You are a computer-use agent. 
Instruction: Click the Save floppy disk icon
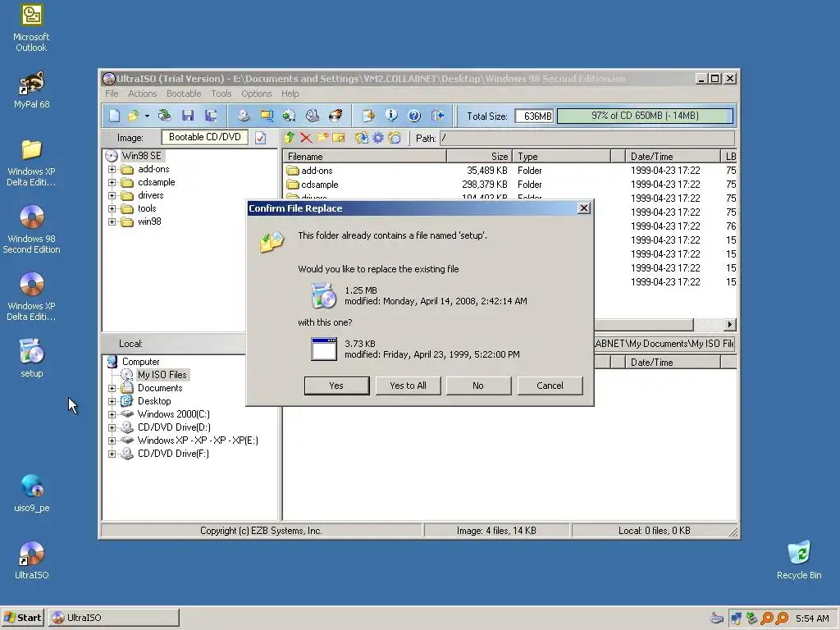pyautogui.click(x=188, y=116)
